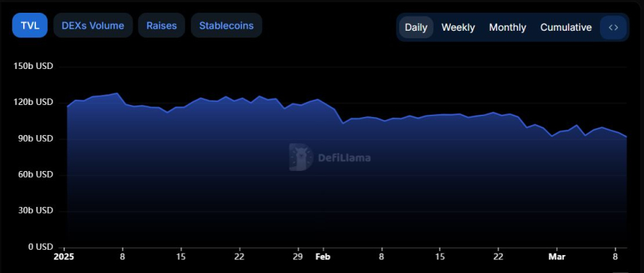Switch to DEXs Volume tab

click(x=93, y=25)
